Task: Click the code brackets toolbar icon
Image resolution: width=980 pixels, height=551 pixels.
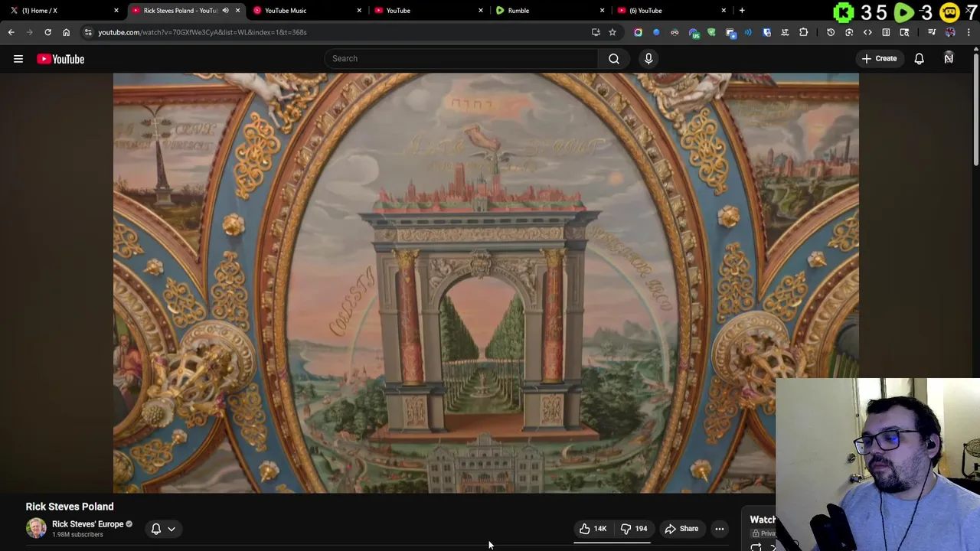Action: click(x=867, y=32)
